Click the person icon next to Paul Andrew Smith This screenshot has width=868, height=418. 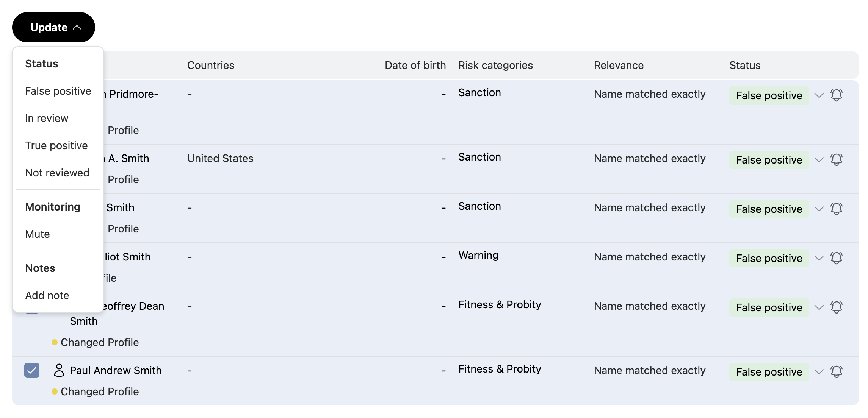pos(59,370)
